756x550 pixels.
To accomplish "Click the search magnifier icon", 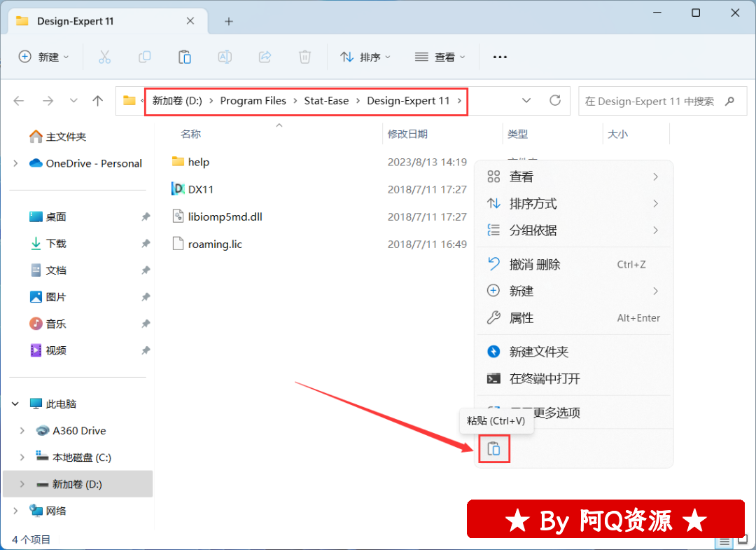I will point(729,101).
